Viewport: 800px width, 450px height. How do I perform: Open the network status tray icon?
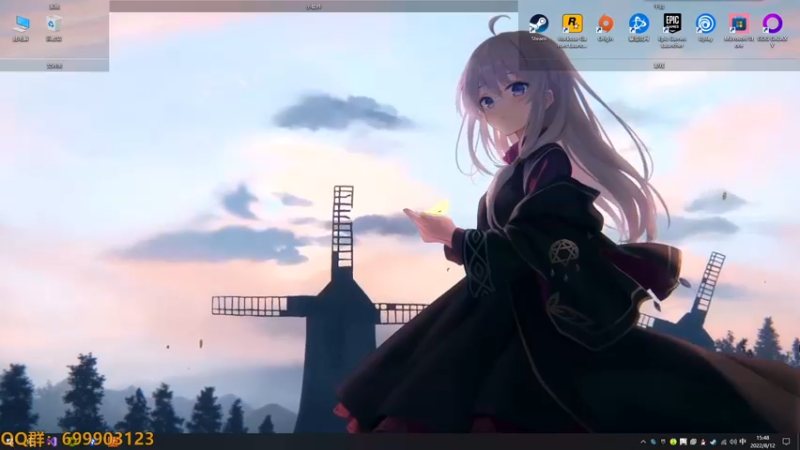pyautogui.click(x=723, y=442)
